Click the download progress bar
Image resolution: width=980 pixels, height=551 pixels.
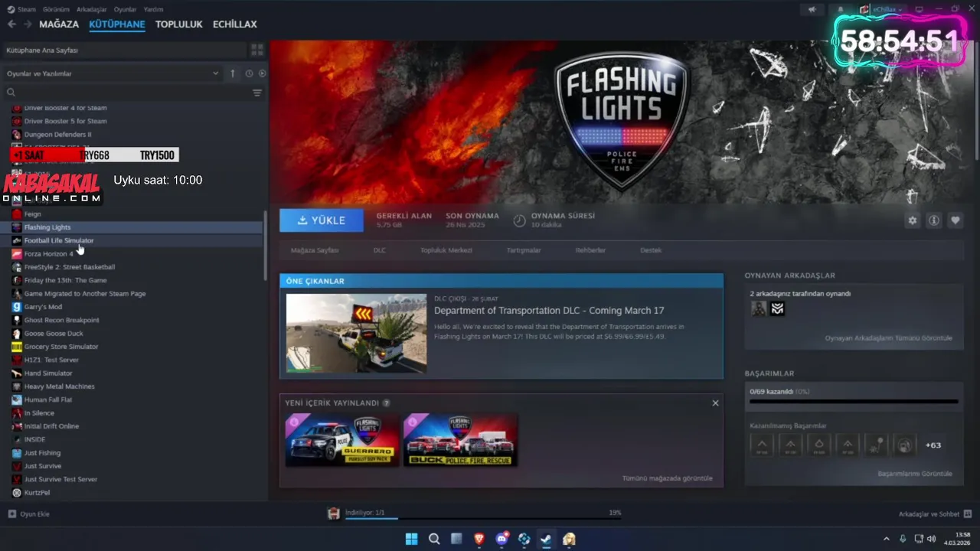tap(483, 518)
